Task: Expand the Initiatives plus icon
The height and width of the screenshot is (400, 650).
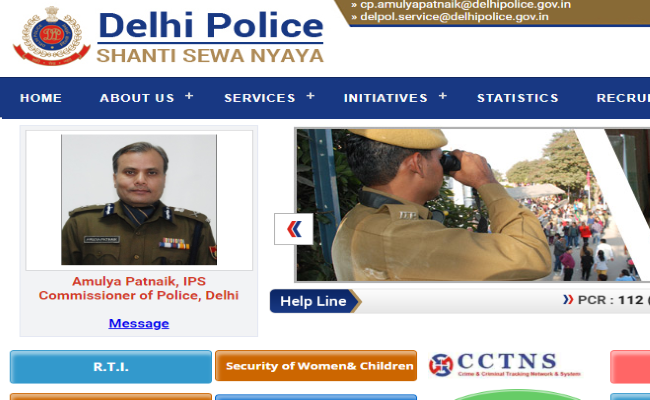Action: 443,96
